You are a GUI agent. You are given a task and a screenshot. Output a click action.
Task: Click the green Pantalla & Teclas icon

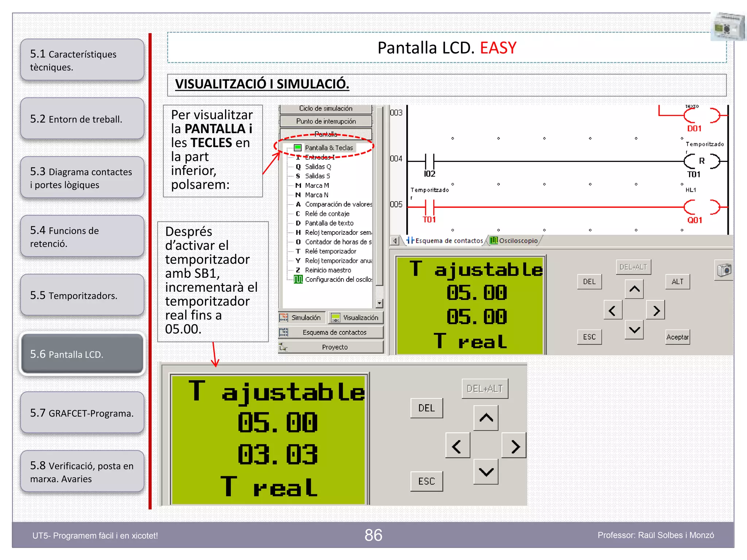[298, 148]
